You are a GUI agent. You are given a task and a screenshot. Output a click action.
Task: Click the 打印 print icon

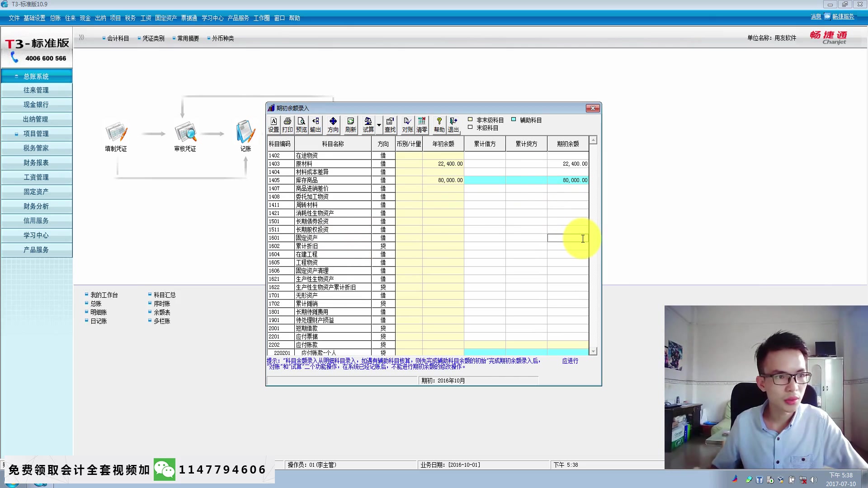click(x=287, y=125)
